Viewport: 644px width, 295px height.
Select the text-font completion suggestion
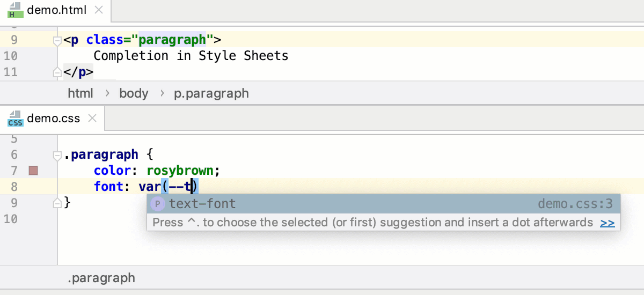click(x=202, y=204)
